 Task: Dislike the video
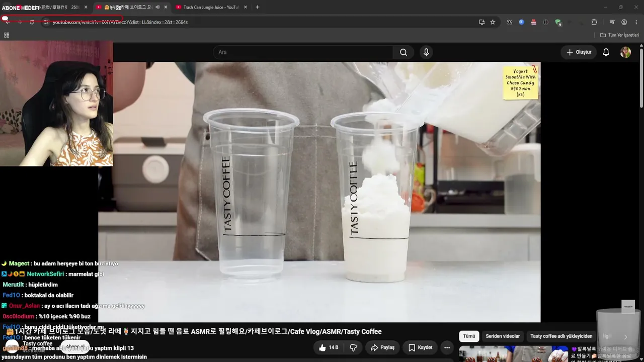(x=353, y=347)
